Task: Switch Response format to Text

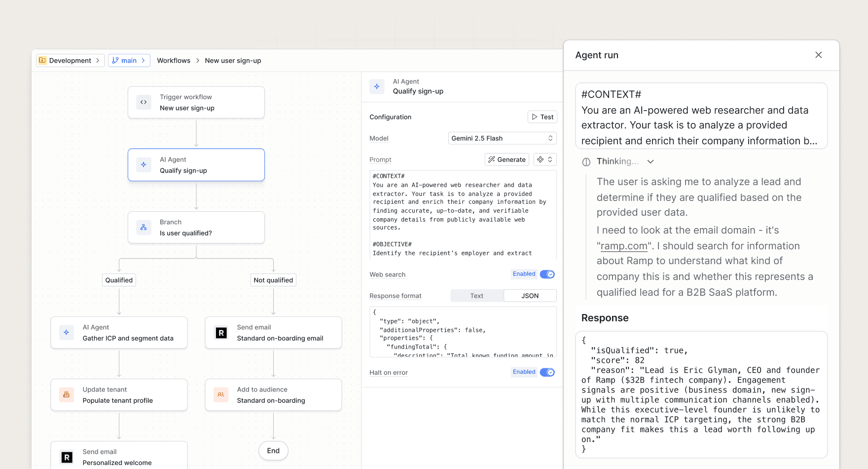Action: [476, 295]
